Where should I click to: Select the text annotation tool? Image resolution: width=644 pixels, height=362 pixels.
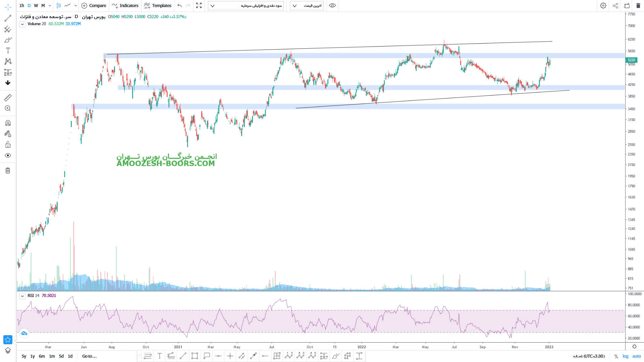pos(8,51)
